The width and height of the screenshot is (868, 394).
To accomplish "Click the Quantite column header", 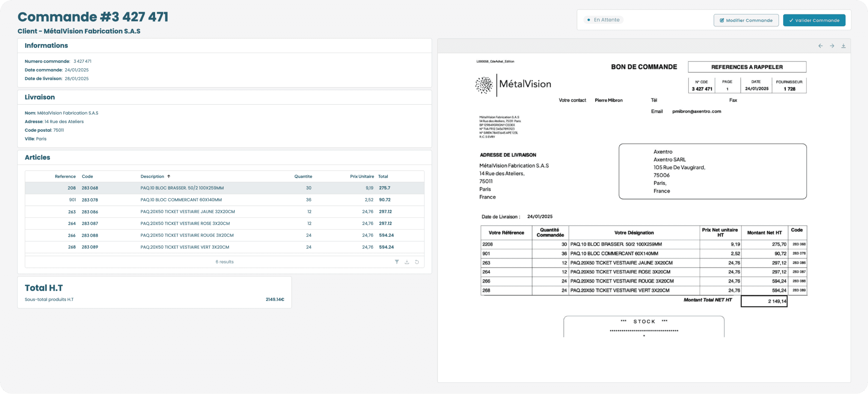I will [303, 176].
